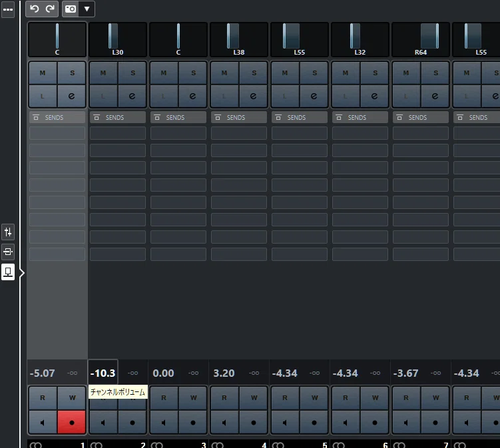Select the fader section icon in the left sidebar
Image resolution: width=500 pixels, height=448 pixels.
(8, 232)
